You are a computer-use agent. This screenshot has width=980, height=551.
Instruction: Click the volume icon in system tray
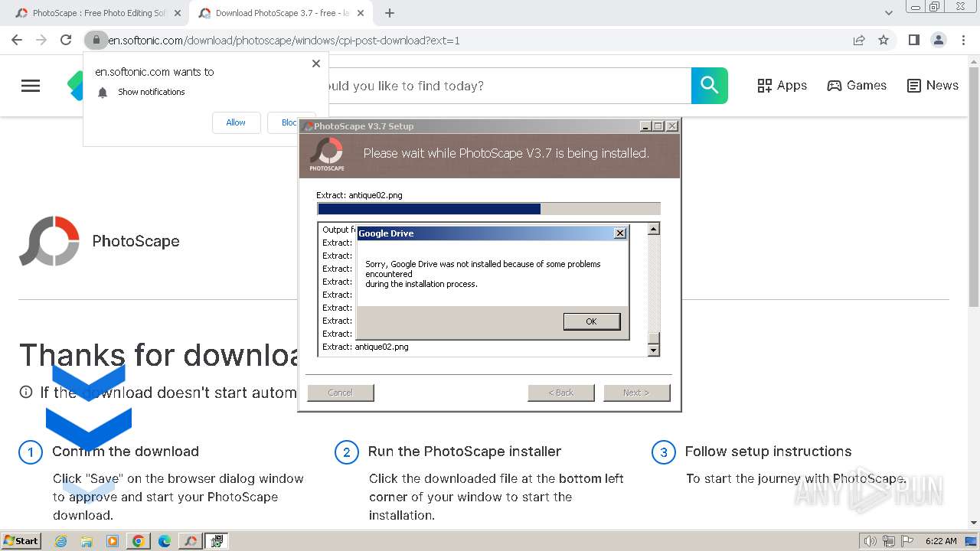point(870,541)
